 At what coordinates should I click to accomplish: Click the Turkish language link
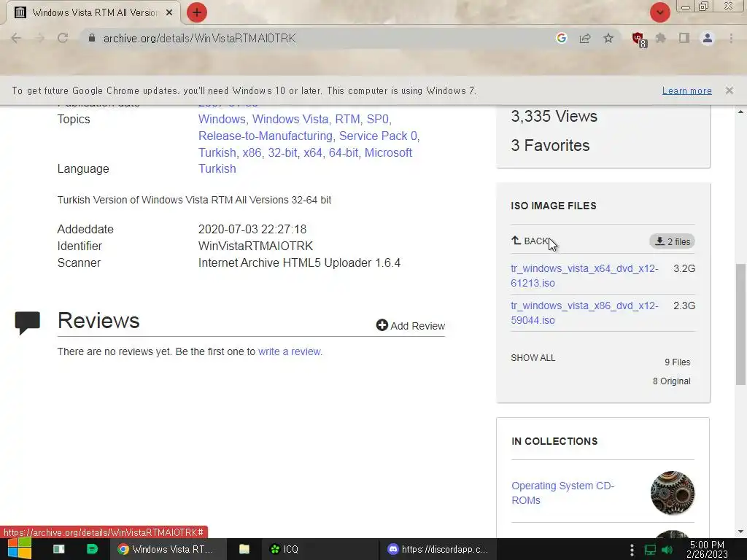[217, 169]
